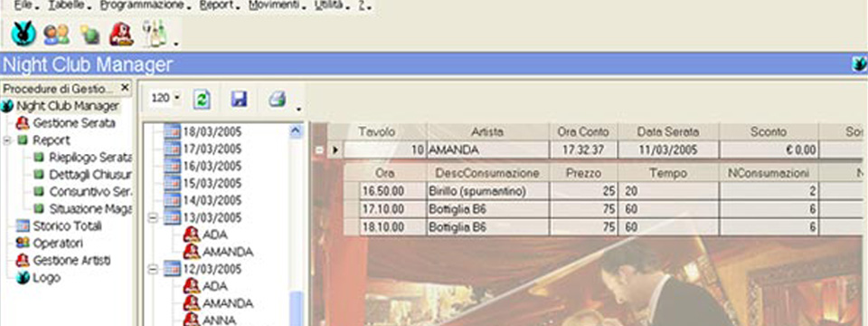Click the date list scrollbar thumb
The height and width of the screenshot is (326, 868).
297,308
